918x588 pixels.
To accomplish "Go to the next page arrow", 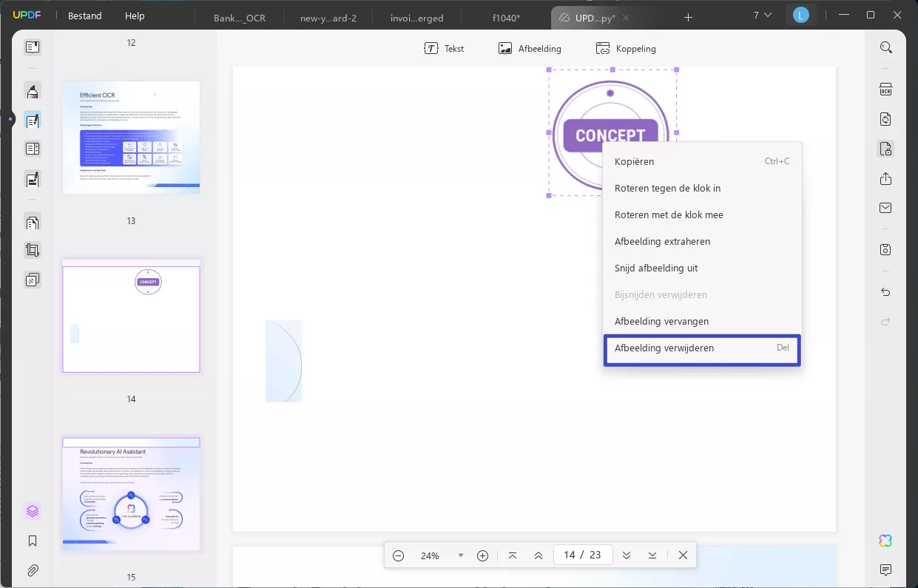I will [627, 555].
